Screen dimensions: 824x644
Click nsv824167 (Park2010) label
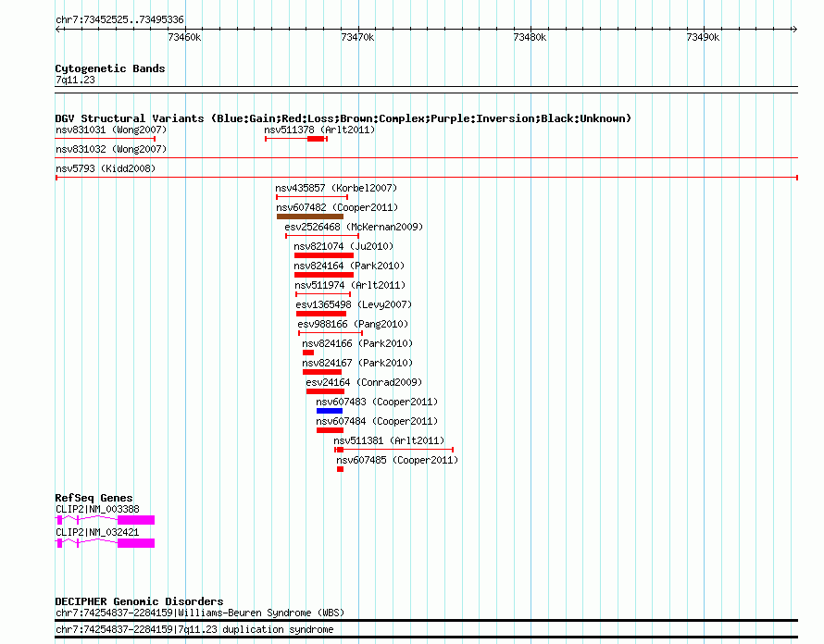pyautogui.click(x=357, y=363)
